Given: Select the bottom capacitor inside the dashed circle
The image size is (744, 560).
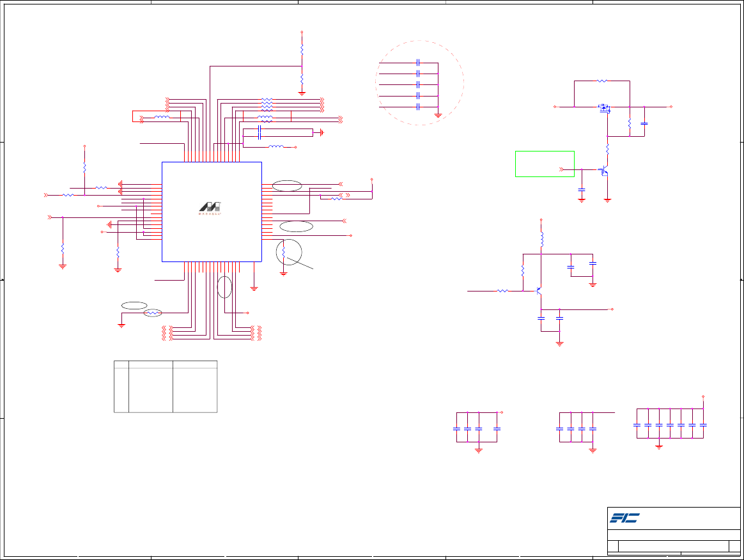Looking at the screenshot, I should (x=418, y=107).
